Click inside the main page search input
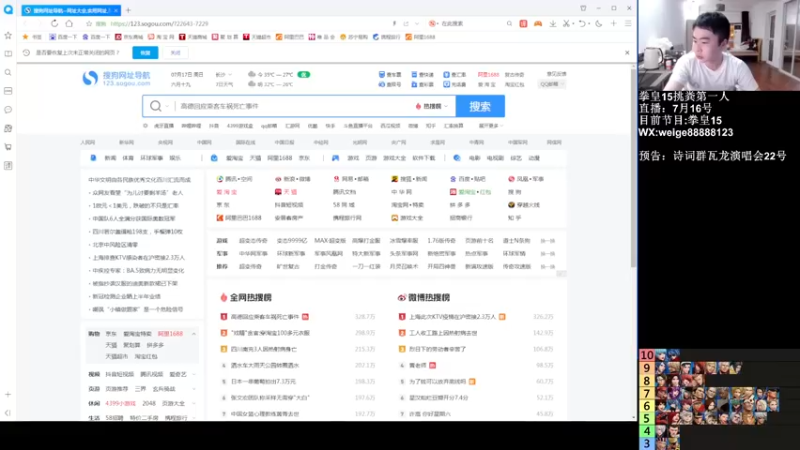Image resolution: width=800 pixels, height=450 pixels. coord(293,106)
